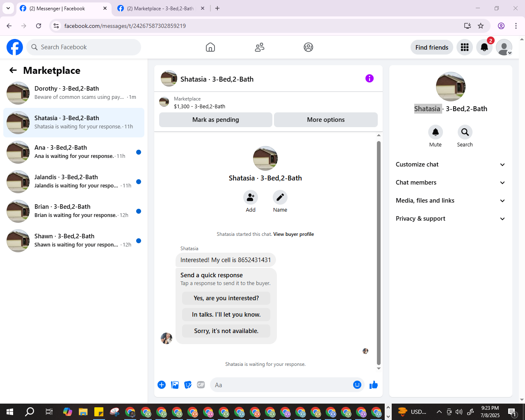
Task: Open the browser tab search dropdown
Action: [x=8, y=8]
